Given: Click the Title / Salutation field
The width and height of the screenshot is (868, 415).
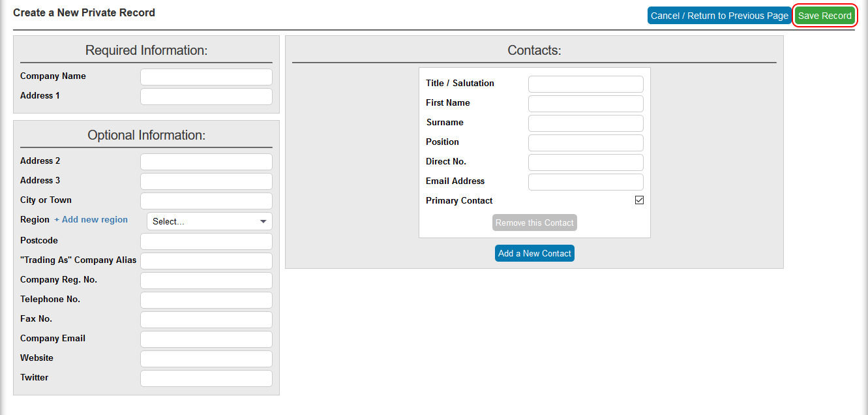Looking at the screenshot, I should 586,84.
